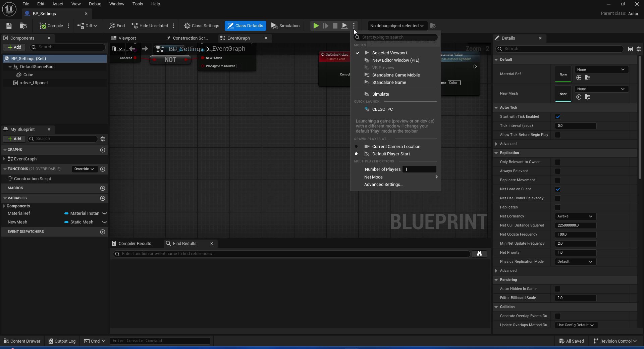Open Advanced Settings from play menu
The width and height of the screenshot is (644, 349).
(395, 185)
